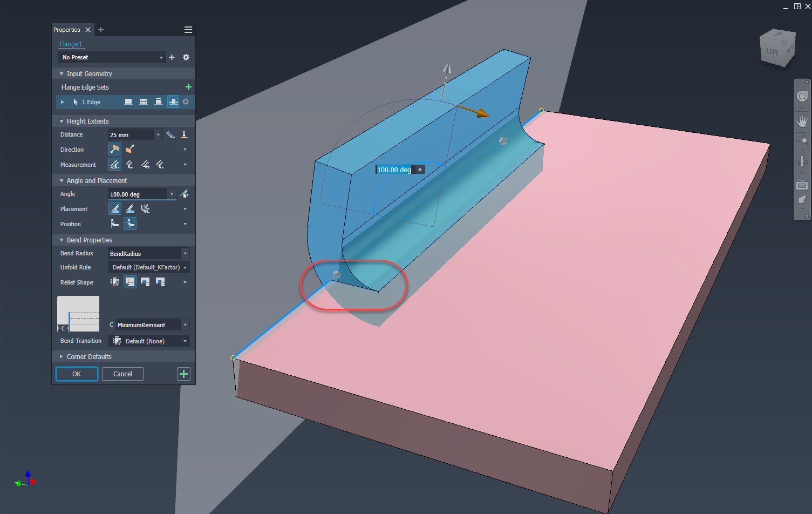Viewport: 812px width, 514px height.
Task: Collapse the Height Extents section
Action: pyautogui.click(x=62, y=121)
